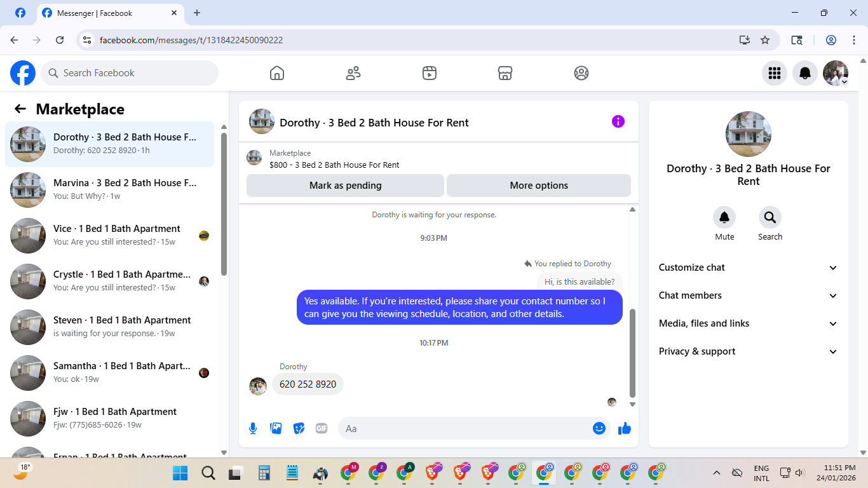Image resolution: width=868 pixels, height=488 pixels.
Task: Switch to Messenger | Facebook tab
Action: [110, 13]
